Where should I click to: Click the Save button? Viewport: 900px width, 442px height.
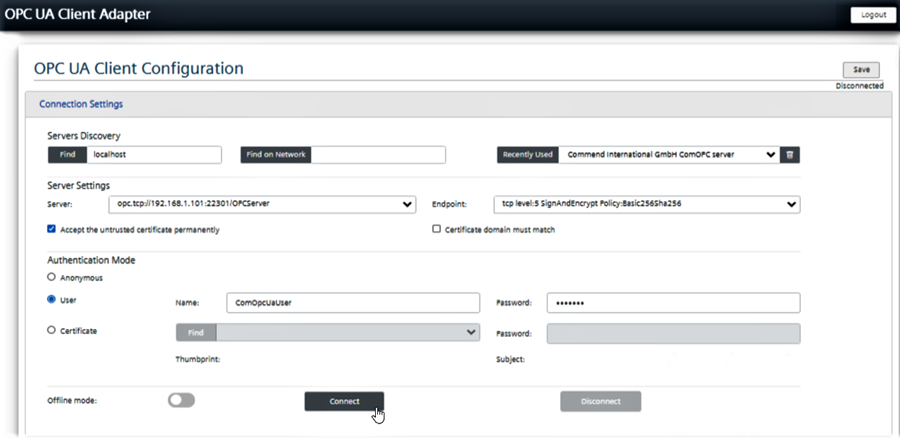[x=860, y=70]
